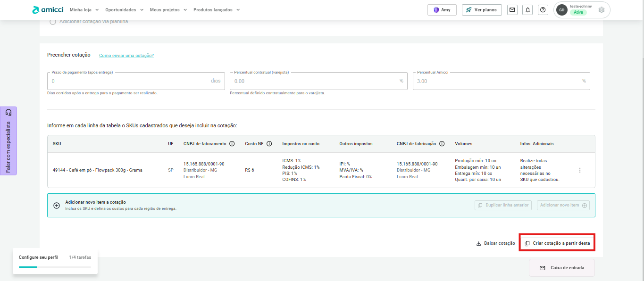Click the profile tasks progress bar
Screen dimensions: 644x281
(x=55, y=267)
